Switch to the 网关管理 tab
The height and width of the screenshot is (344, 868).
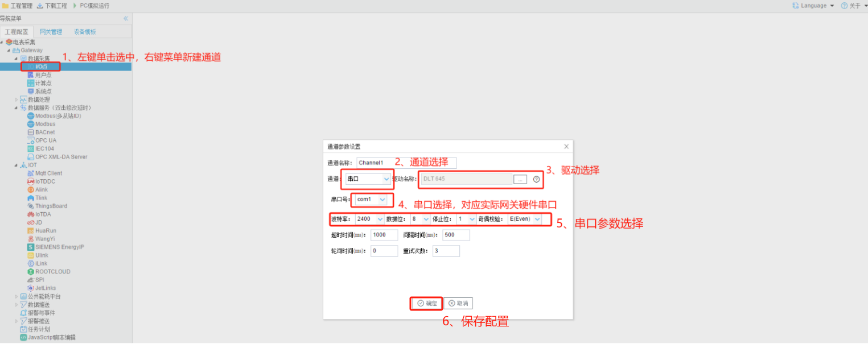coord(51,32)
